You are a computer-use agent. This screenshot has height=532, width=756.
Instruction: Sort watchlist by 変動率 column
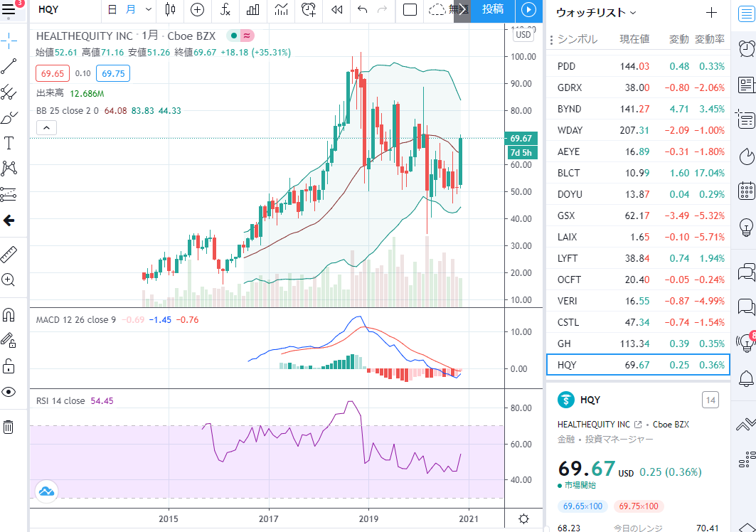[710, 40]
